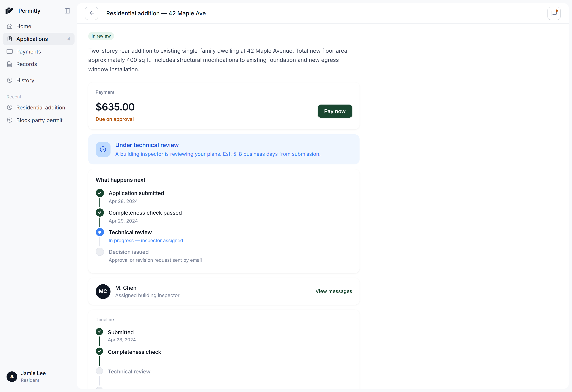Click In progress — inspector assigned text
This screenshot has height=392, width=572.
tap(146, 241)
